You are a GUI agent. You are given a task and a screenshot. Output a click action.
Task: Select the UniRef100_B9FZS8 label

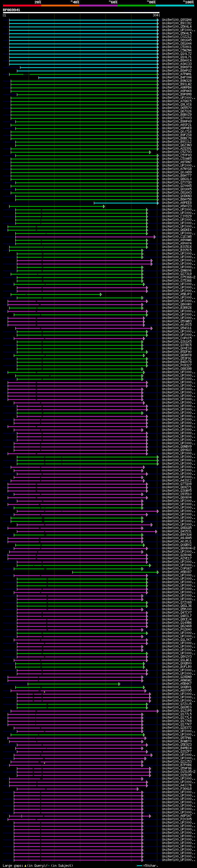pos(177,135)
